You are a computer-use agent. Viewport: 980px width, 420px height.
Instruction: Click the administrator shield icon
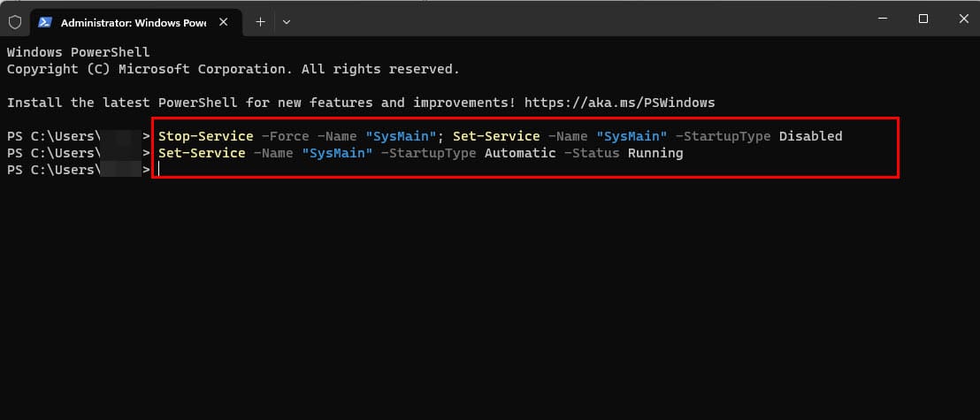click(14, 22)
